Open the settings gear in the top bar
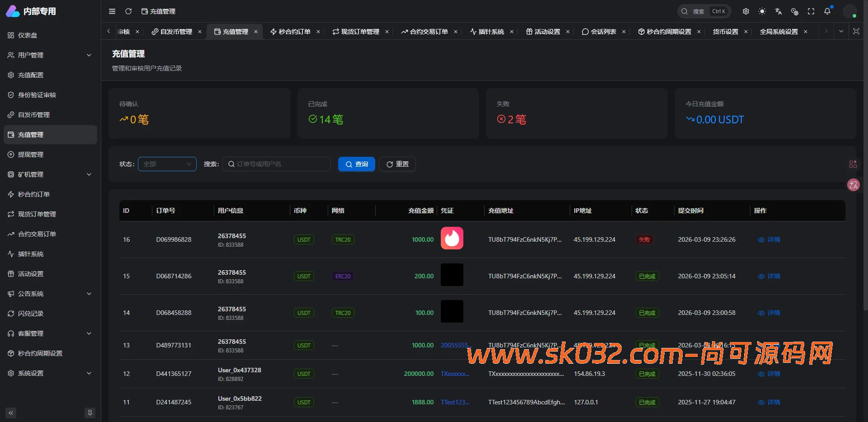 pyautogui.click(x=746, y=11)
